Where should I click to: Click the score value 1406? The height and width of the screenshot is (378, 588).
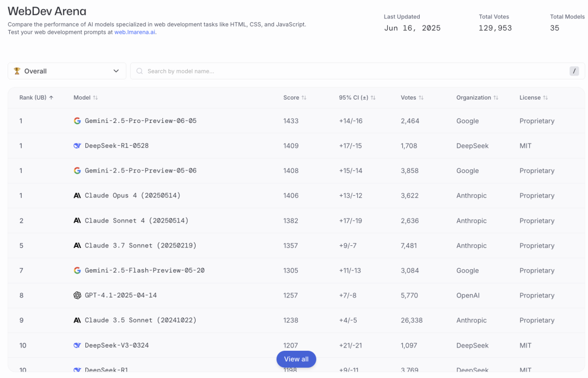coord(291,196)
